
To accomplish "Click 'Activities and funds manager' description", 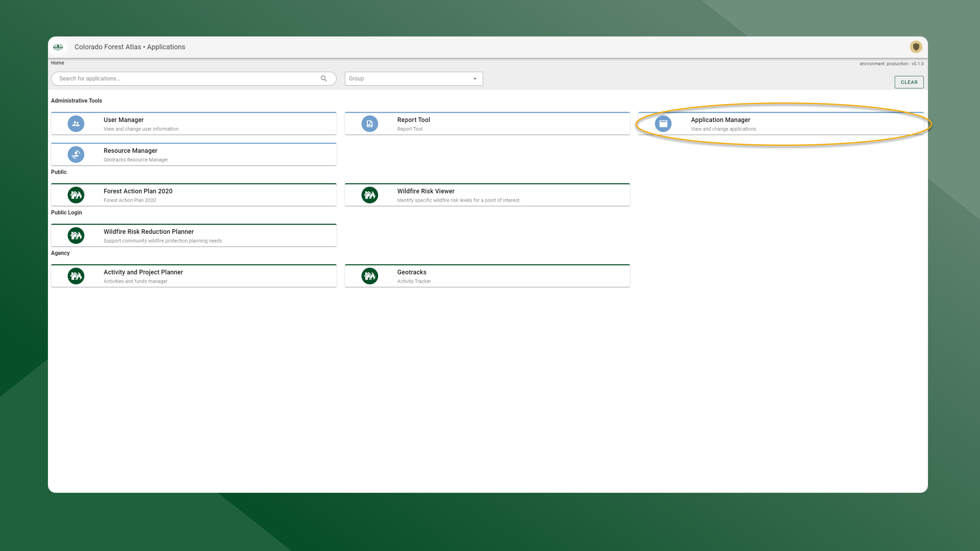I will coord(136,281).
